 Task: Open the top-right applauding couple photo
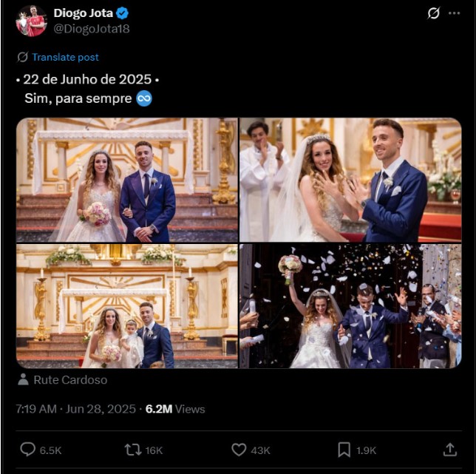[350, 180]
